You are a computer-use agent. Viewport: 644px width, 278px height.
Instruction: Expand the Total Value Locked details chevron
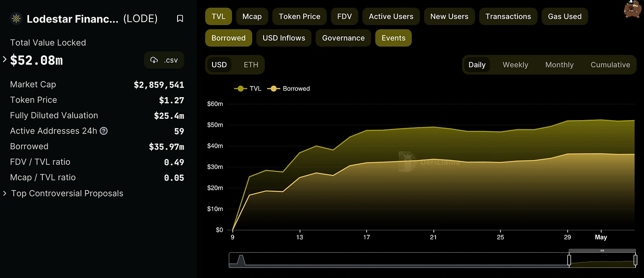[4, 59]
